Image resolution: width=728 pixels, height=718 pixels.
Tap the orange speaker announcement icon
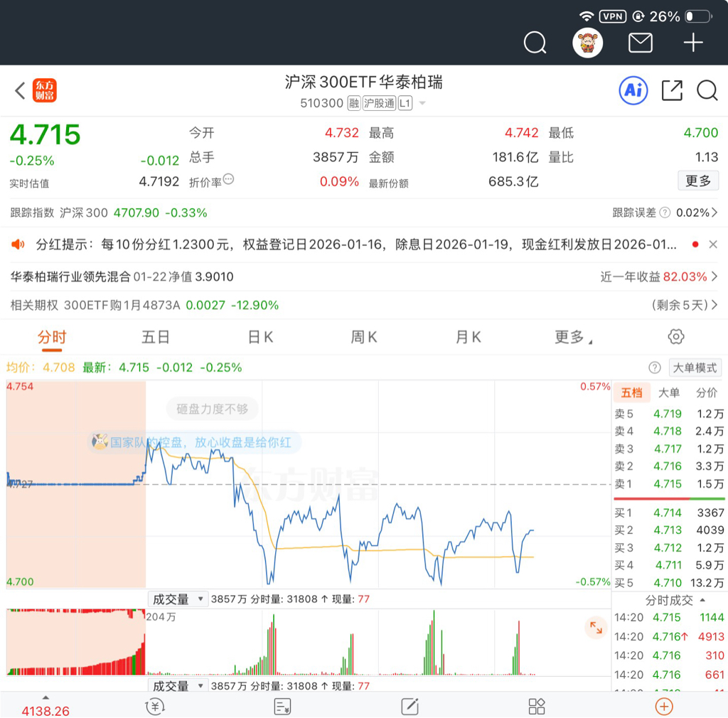pyautogui.click(x=18, y=244)
